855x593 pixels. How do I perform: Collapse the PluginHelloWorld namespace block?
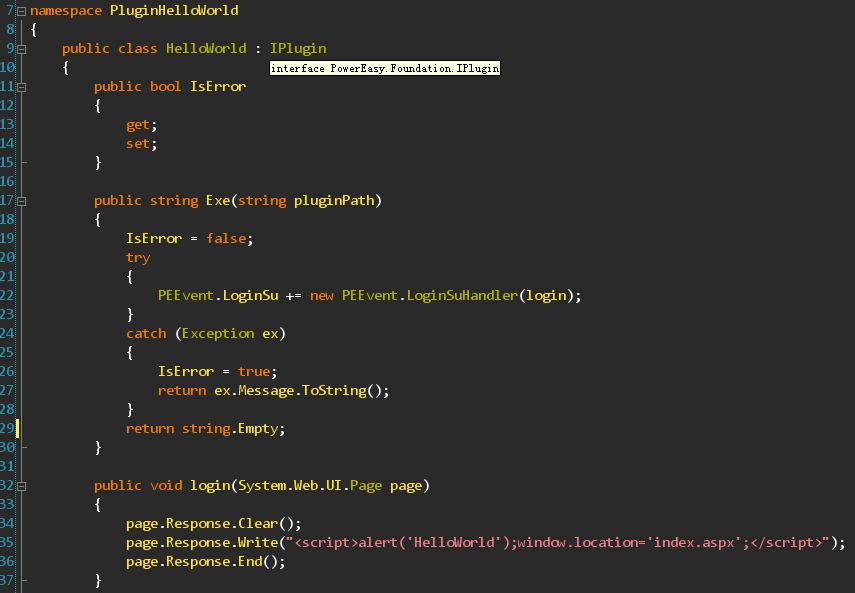[x=21, y=11]
